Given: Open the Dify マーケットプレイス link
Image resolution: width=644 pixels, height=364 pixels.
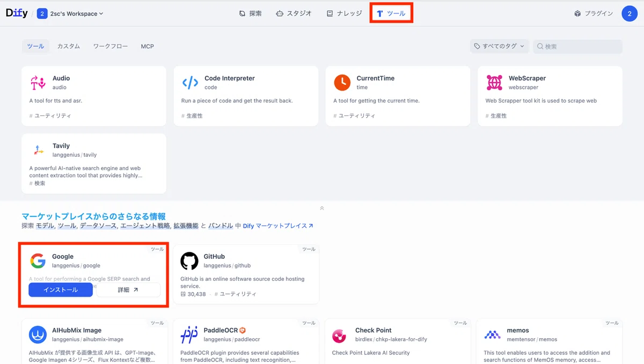Looking at the screenshot, I should [278, 226].
